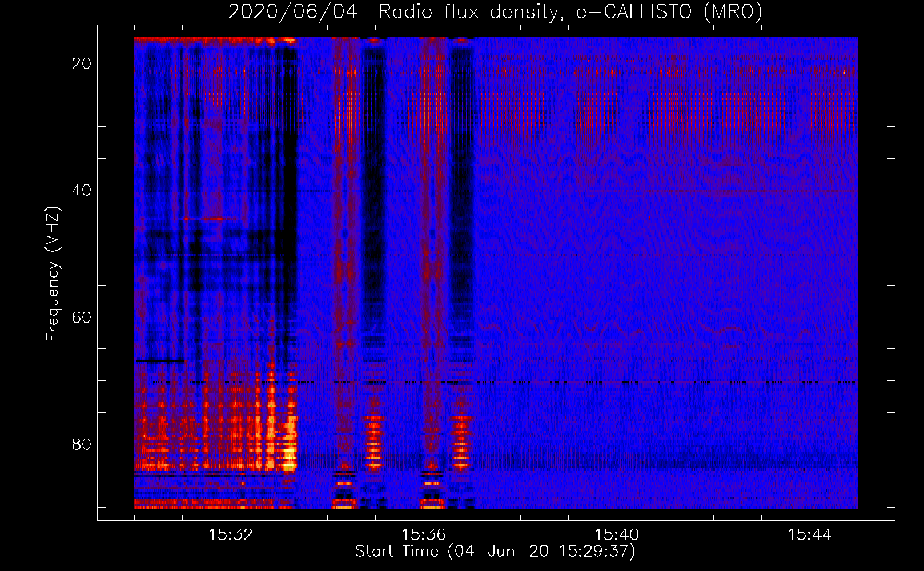Click the 40 MHz frequency tick label
924x571 pixels.
coord(82,190)
